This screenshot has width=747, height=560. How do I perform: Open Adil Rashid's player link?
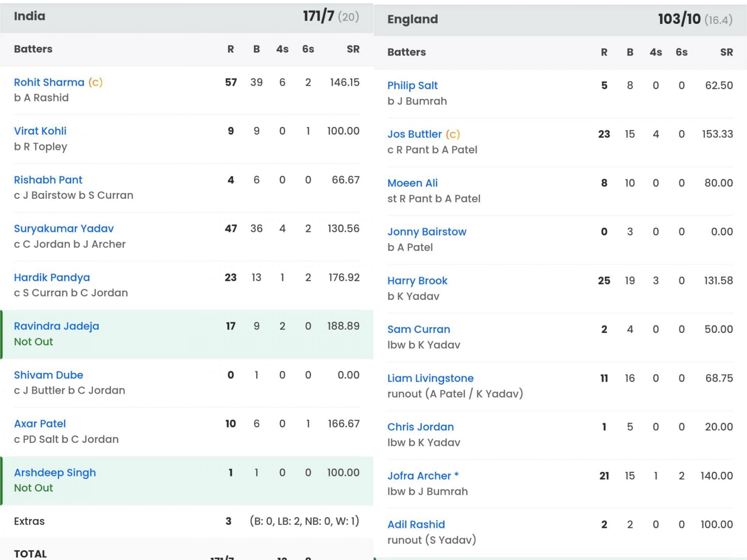(x=416, y=525)
